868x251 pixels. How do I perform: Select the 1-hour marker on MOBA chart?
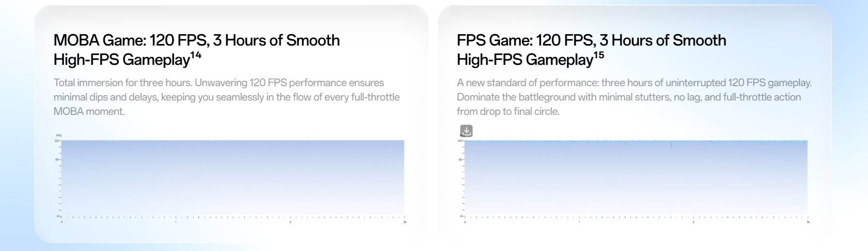pyautogui.click(x=176, y=222)
